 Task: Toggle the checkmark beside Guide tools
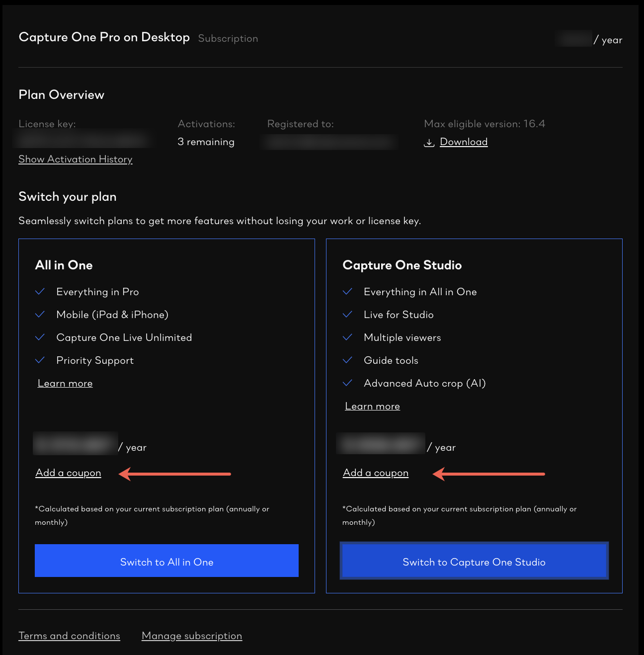tap(348, 360)
